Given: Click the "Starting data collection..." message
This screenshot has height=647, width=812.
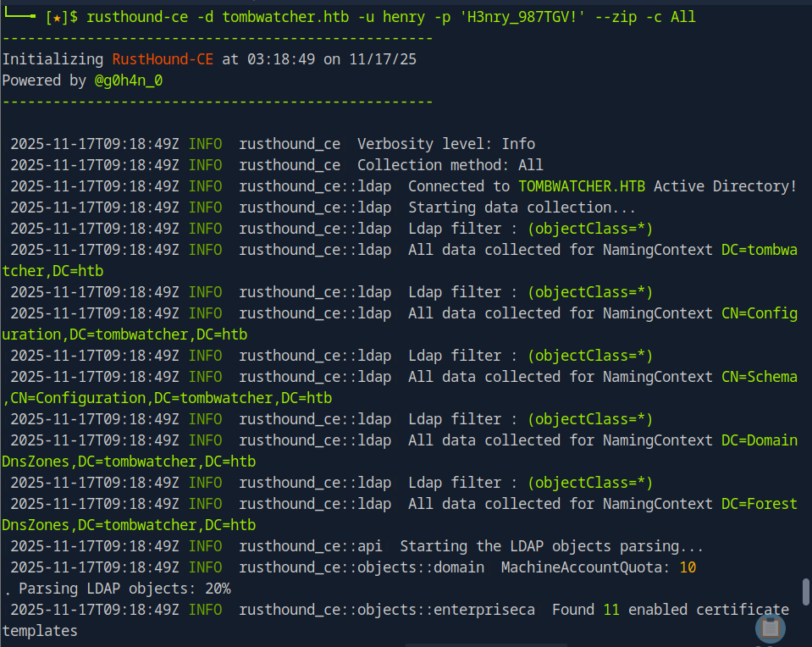Looking at the screenshot, I should 522,207.
